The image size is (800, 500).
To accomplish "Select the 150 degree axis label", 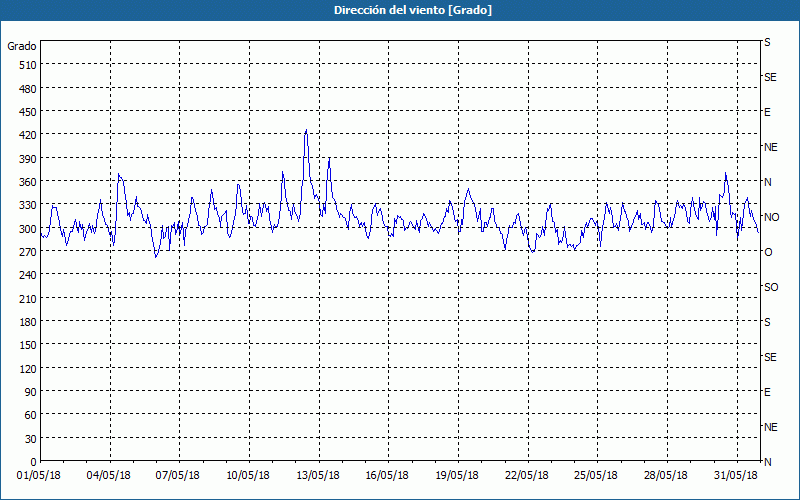I will point(28,345).
